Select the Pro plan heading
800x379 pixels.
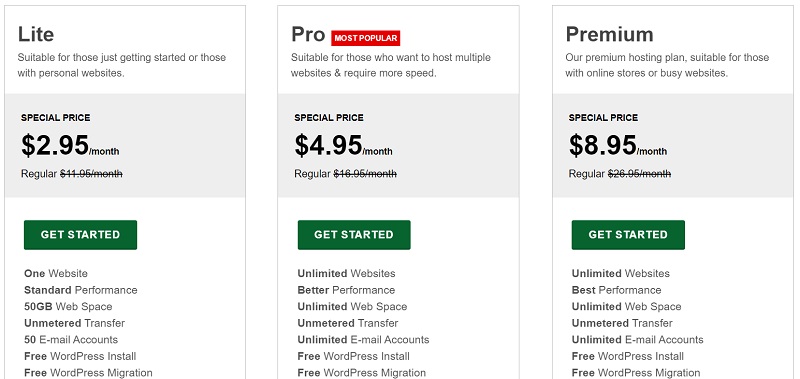[x=308, y=34]
